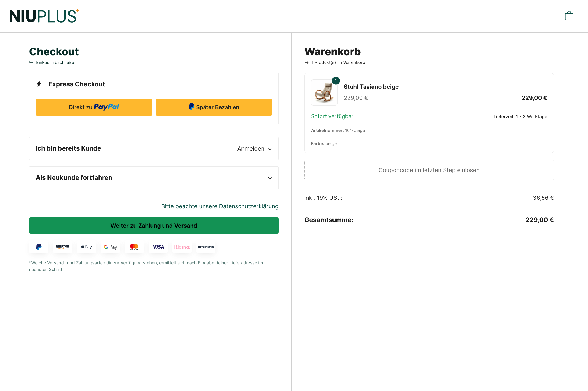Expand the Anmelden login dropdown
Screen dimensions: 588x391
[x=255, y=149]
